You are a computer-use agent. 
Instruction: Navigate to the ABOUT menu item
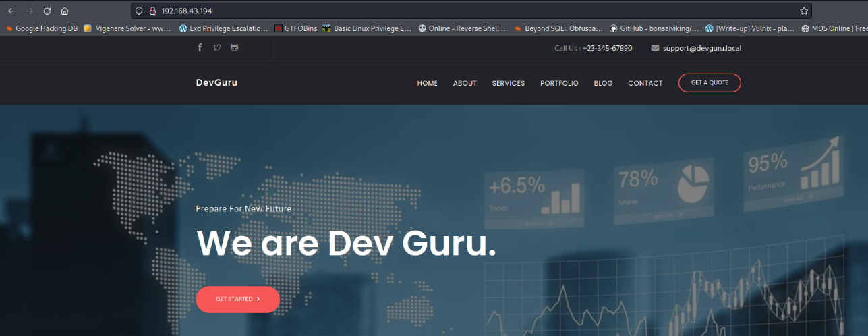pyautogui.click(x=465, y=83)
